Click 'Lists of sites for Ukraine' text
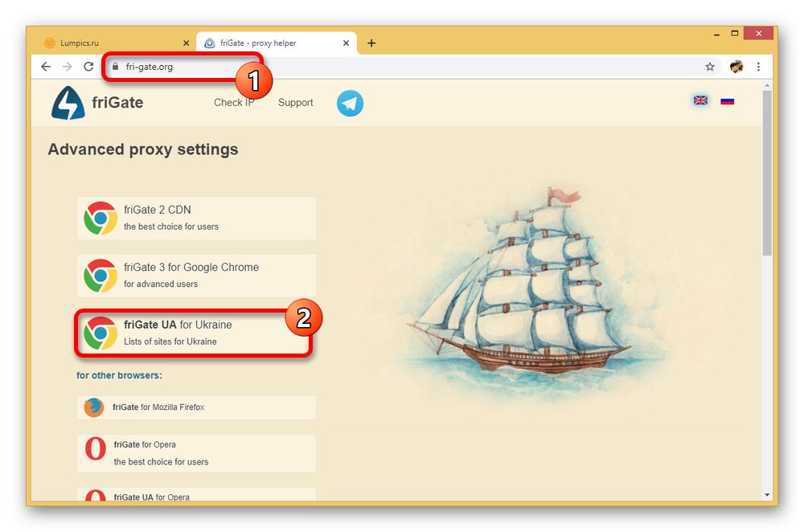The height and width of the screenshot is (532, 804). pos(170,342)
